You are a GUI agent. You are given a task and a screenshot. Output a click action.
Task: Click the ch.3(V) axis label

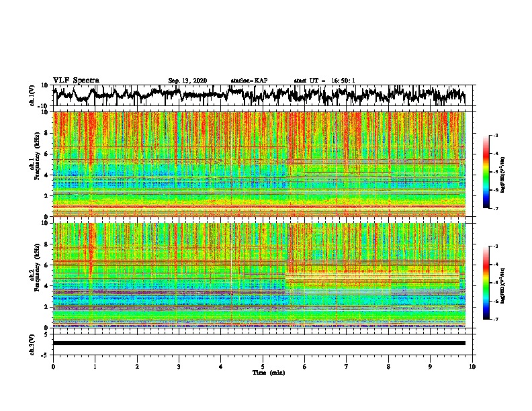tap(32, 345)
